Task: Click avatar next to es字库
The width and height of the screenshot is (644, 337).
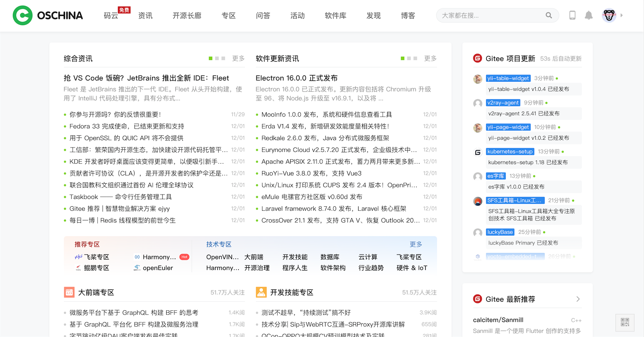Action: [478, 176]
